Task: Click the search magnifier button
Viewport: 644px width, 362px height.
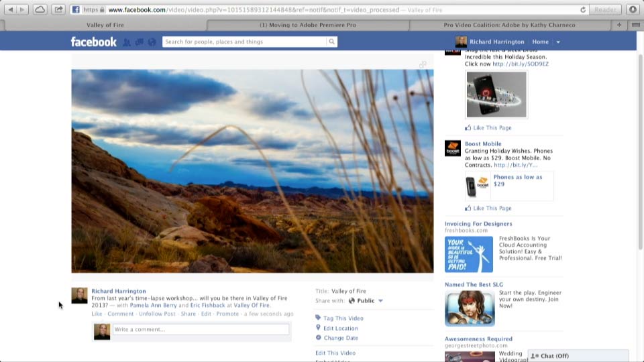Action: click(331, 42)
